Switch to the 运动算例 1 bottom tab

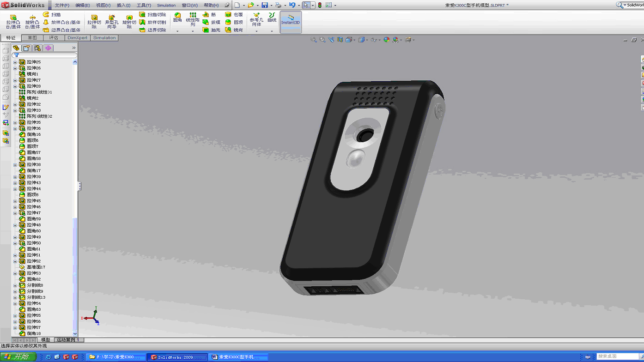tap(69, 340)
